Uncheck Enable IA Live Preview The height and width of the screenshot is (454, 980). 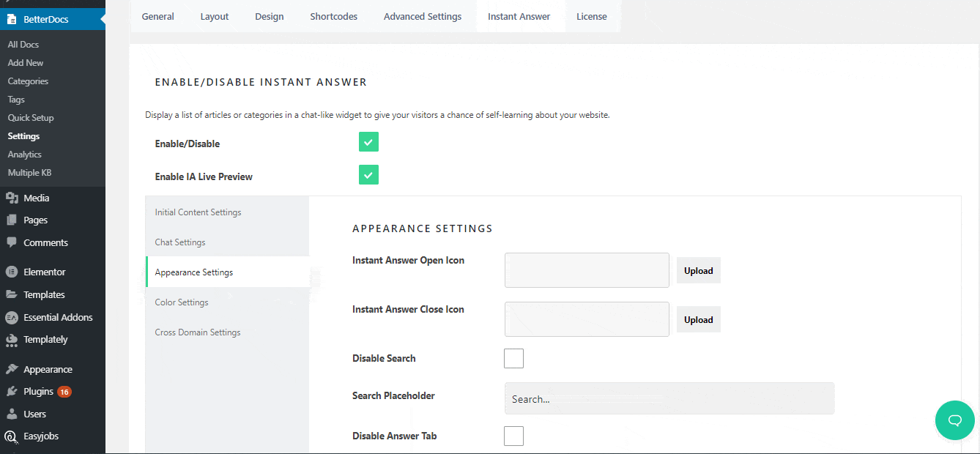[x=368, y=175]
